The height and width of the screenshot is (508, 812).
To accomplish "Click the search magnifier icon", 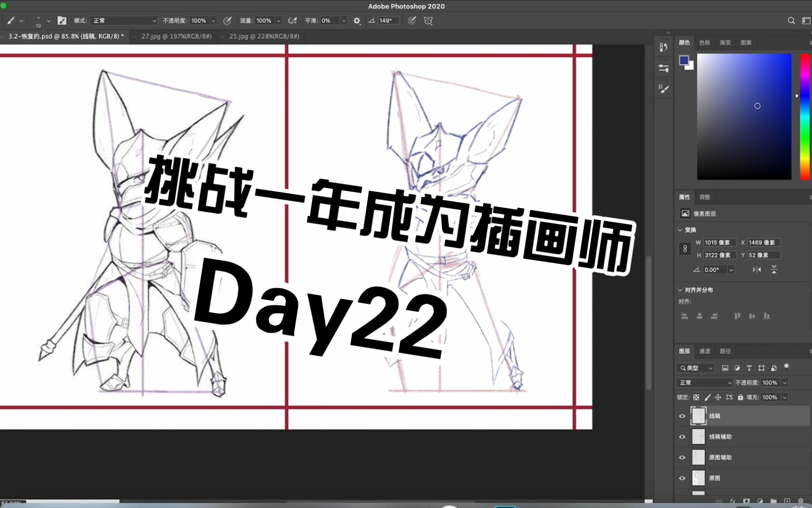I will pos(791,21).
